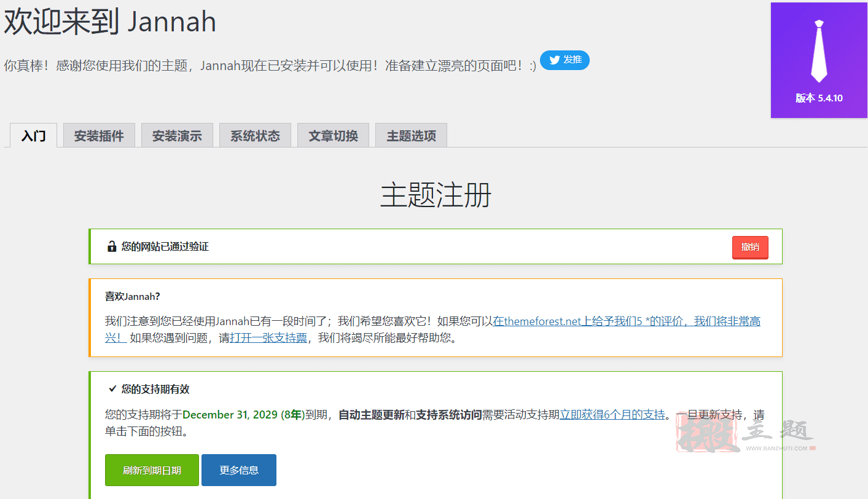868x499 pixels.
Task: Click the Twitter bird icon in the 发推 button
Action: (555, 60)
